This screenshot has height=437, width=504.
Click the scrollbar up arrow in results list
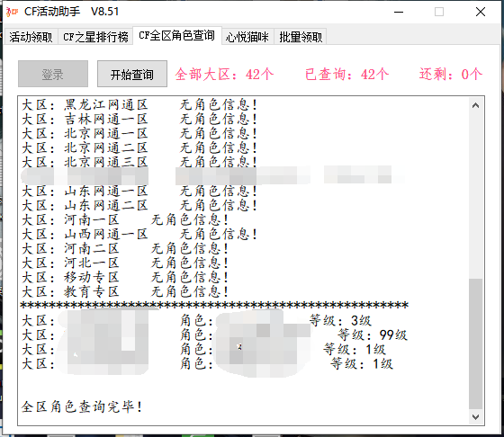tap(476, 105)
